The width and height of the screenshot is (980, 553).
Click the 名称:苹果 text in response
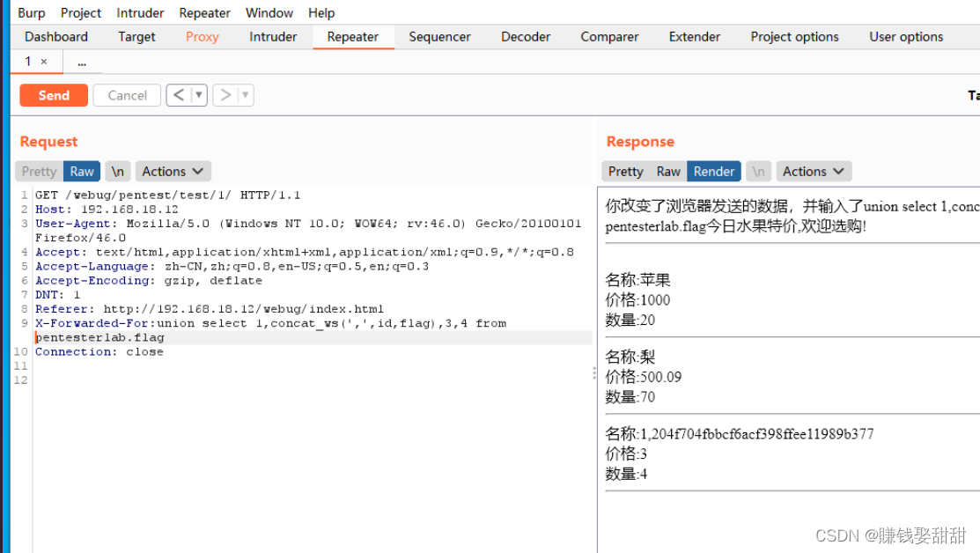pyautogui.click(x=637, y=280)
